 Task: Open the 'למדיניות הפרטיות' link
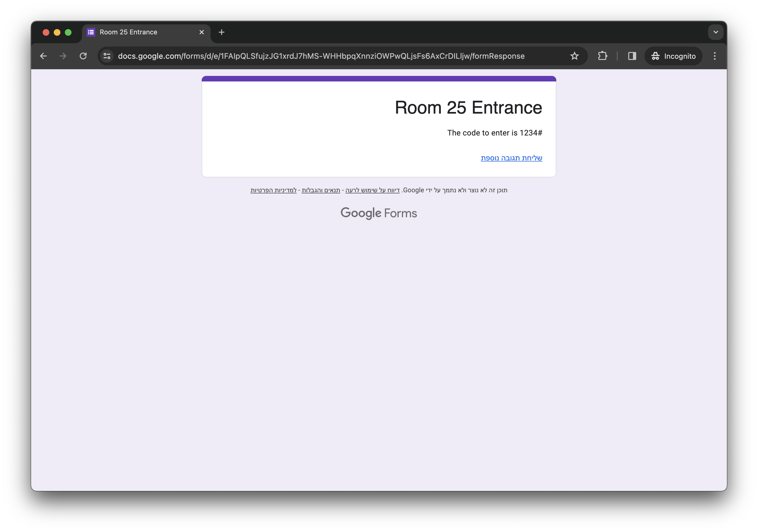pyautogui.click(x=273, y=190)
